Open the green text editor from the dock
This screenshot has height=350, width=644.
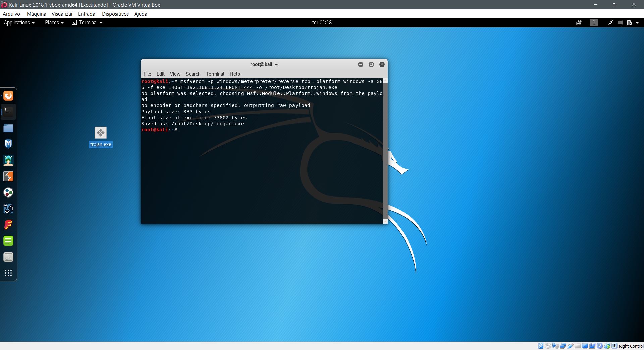click(x=8, y=240)
